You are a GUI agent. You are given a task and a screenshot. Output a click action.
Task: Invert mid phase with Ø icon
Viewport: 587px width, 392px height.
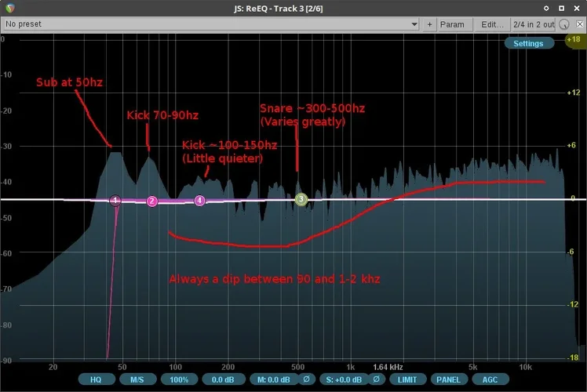[306, 379]
